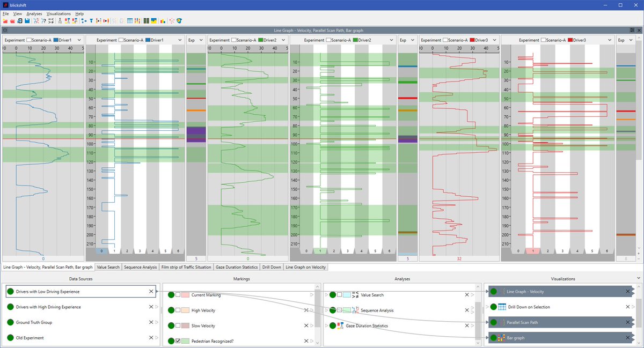Screen dimensions: 644x348
Task: Select the Line Graph - Velocity visualization
Action: pos(559,291)
